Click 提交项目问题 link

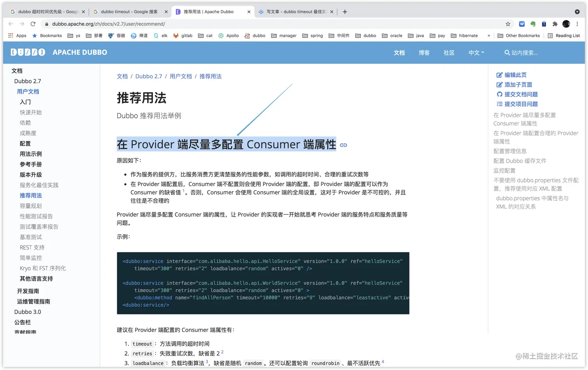(x=517, y=104)
